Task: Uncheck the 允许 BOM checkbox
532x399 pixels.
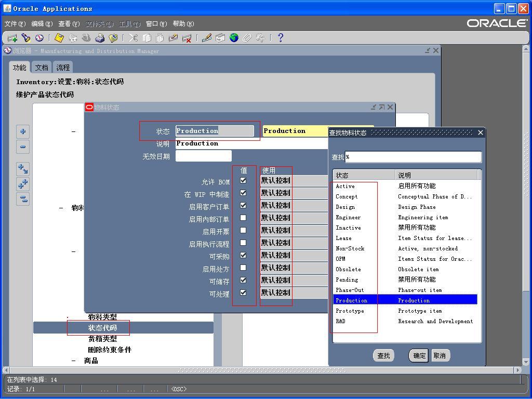Action: coord(243,180)
